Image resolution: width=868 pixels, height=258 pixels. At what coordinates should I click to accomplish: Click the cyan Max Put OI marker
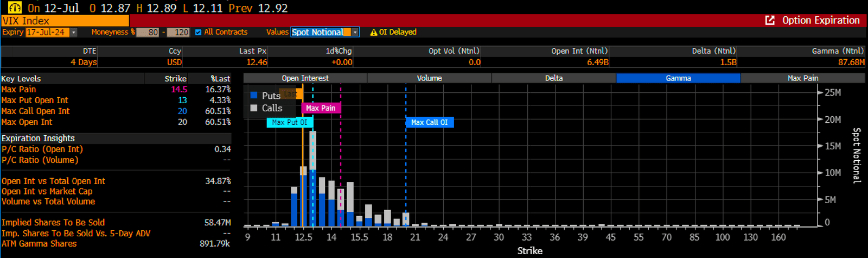tap(290, 123)
